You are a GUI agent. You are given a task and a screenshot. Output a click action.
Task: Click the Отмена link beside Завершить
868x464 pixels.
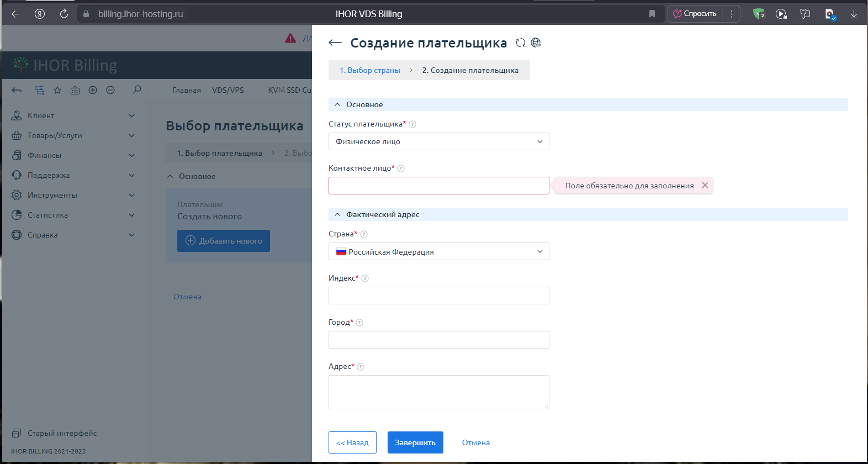tap(475, 442)
